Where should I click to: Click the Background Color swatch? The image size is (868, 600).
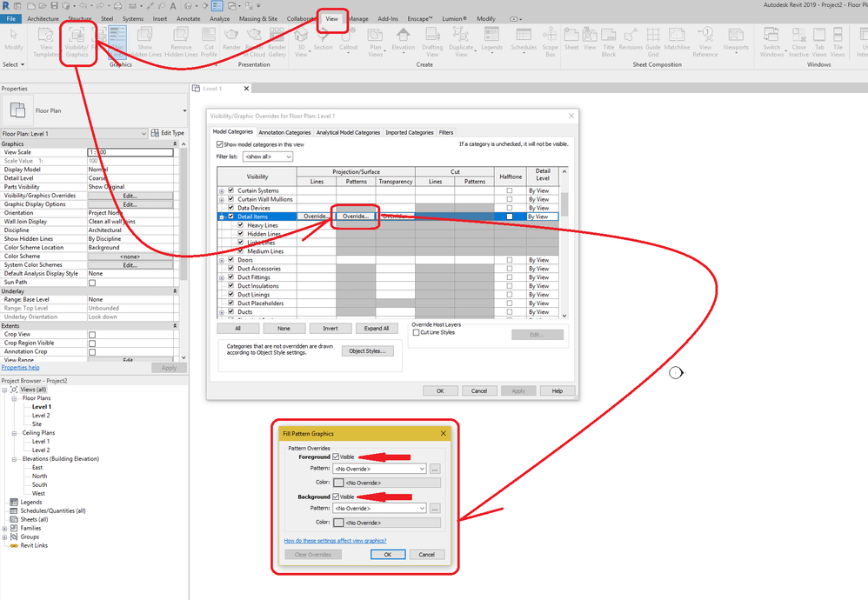coord(339,523)
